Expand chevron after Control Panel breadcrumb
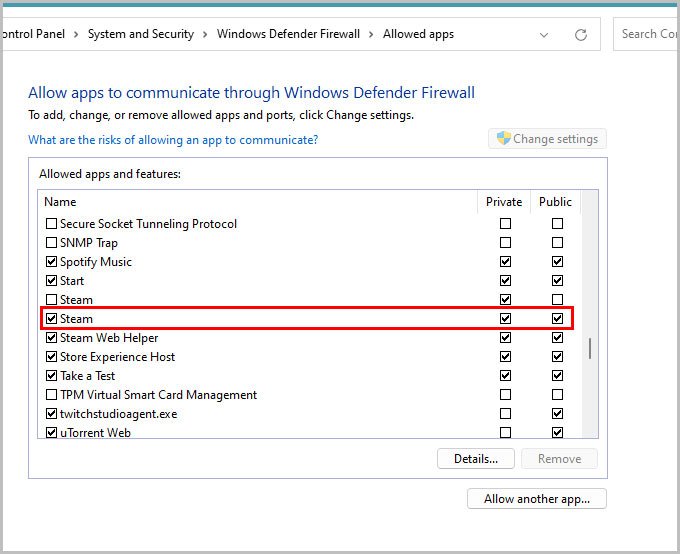Screen dimensions: 680x554 [76, 34]
